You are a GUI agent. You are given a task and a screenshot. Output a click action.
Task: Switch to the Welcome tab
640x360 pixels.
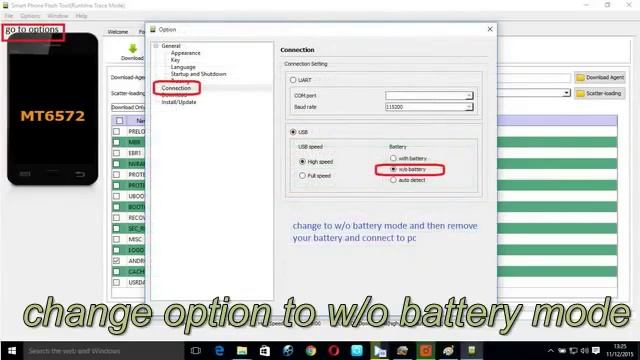pyautogui.click(x=118, y=32)
